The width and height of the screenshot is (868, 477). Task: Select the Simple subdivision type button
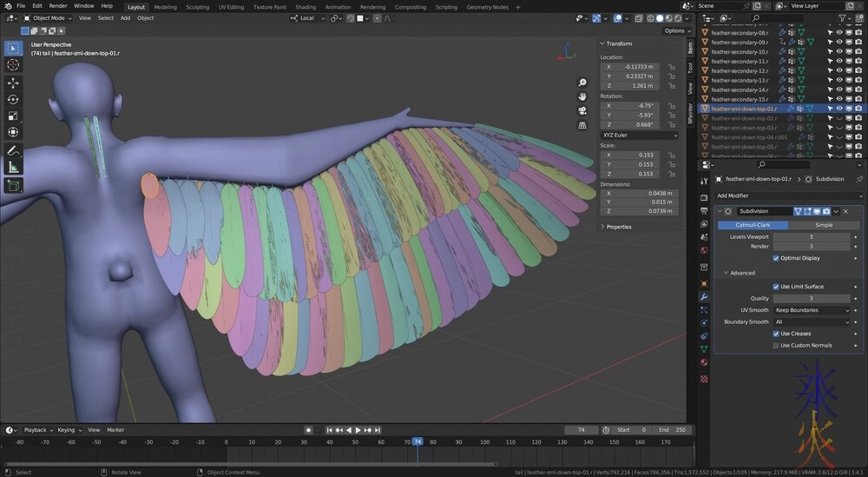pos(824,225)
